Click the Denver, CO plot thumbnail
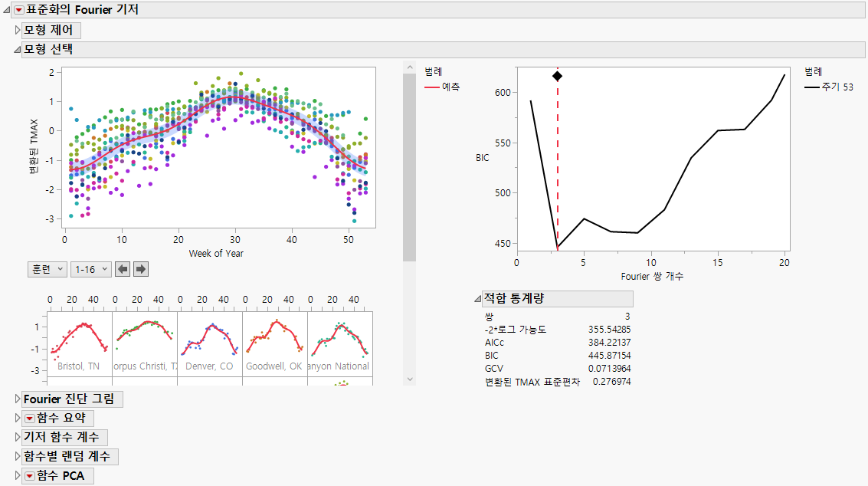Image resolution: width=868 pixels, height=486 pixels. 209,337
